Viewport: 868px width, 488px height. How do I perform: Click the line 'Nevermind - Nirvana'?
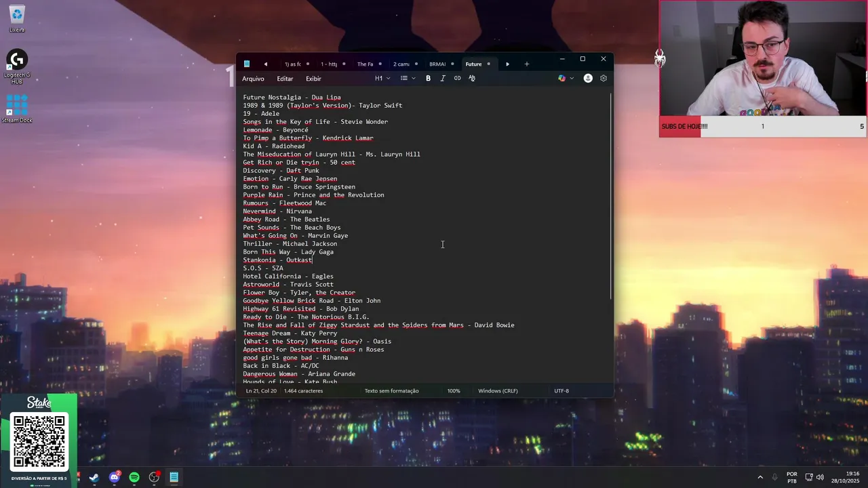pos(277,211)
